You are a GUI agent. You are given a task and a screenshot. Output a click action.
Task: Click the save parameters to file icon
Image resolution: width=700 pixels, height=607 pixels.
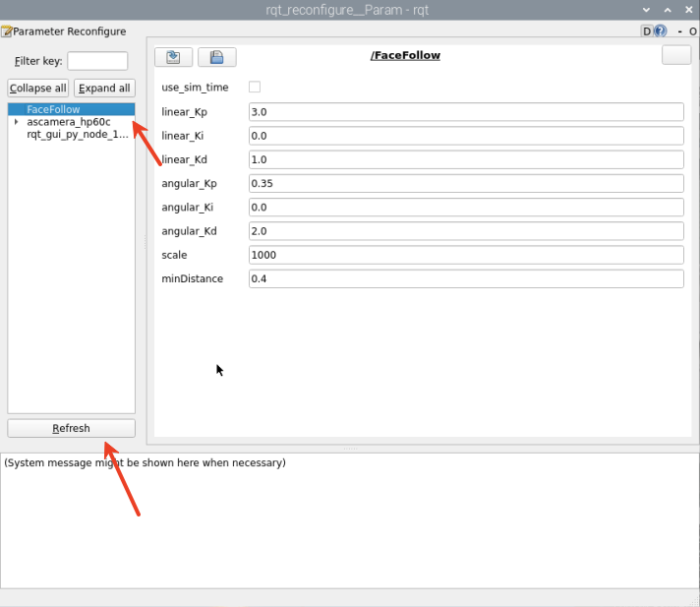tap(216, 57)
